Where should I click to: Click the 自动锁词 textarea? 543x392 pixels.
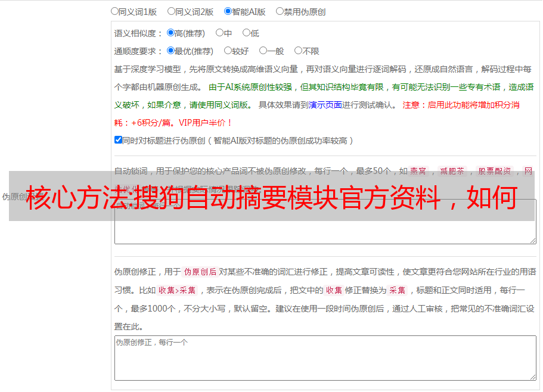click(325, 222)
